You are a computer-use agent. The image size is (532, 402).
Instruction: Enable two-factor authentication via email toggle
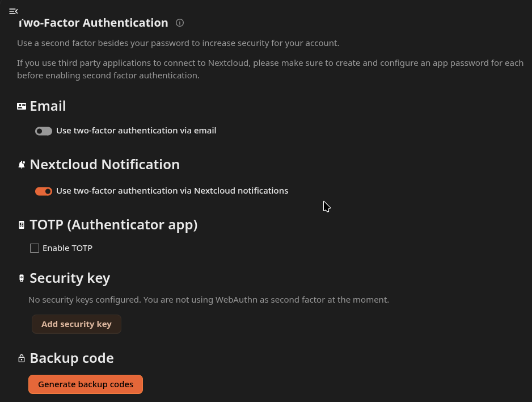point(44,131)
